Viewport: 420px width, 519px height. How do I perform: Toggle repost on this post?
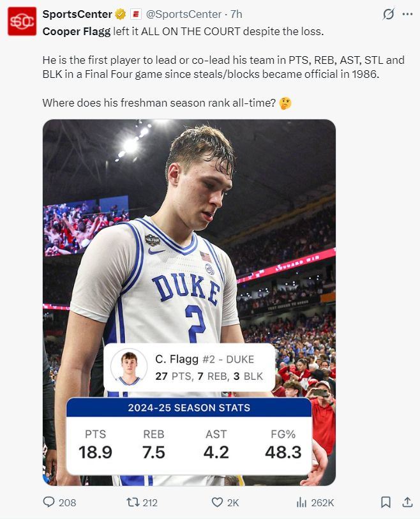133,502
